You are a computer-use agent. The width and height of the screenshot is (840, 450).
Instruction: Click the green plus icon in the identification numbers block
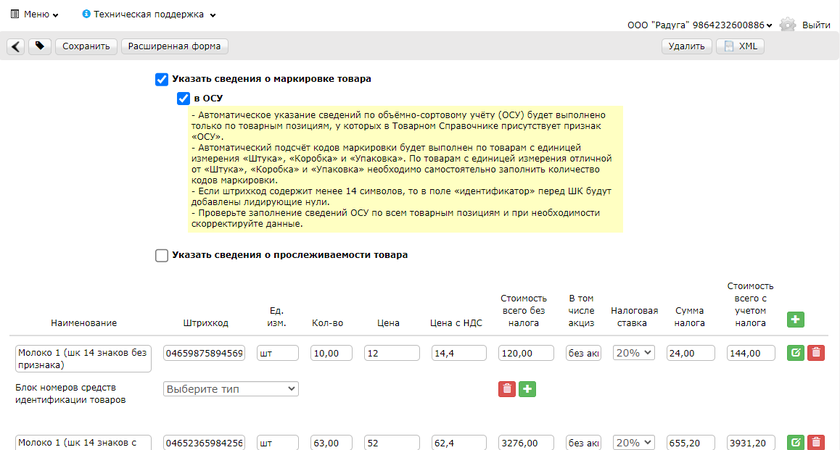[x=527, y=388]
